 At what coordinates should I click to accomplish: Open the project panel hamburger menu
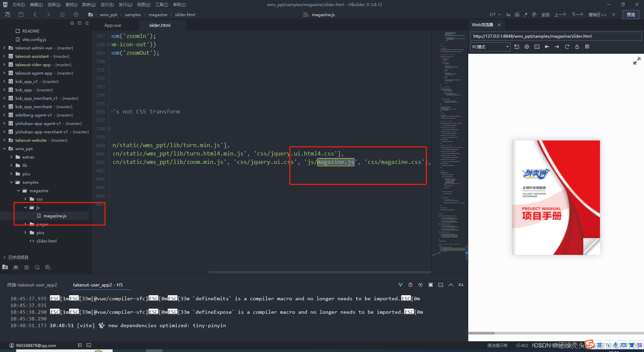coord(87,23)
